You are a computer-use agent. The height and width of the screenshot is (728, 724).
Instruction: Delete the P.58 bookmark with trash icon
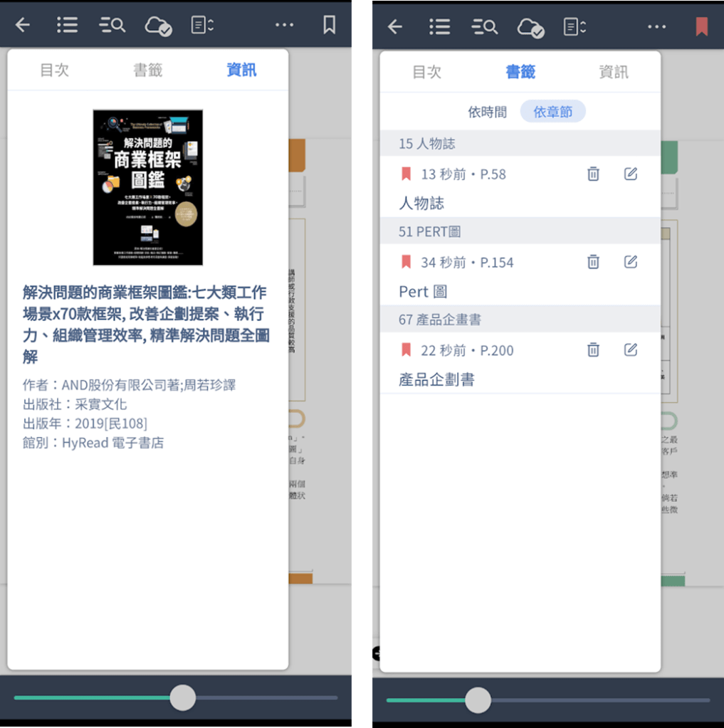tap(593, 174)
